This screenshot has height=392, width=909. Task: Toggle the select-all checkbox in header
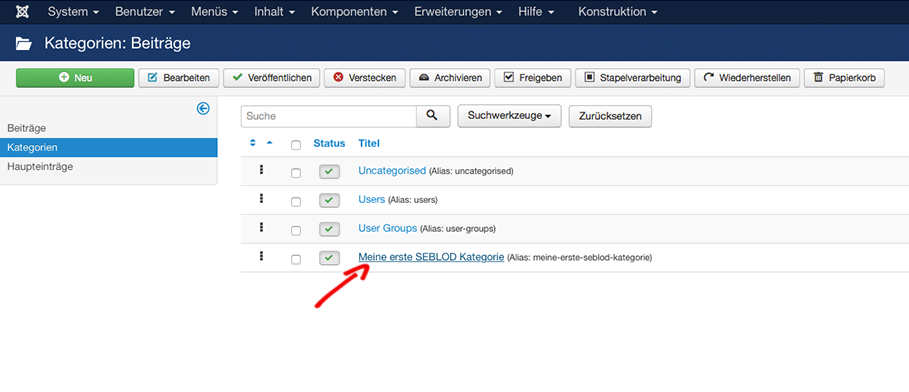point(296,145)
